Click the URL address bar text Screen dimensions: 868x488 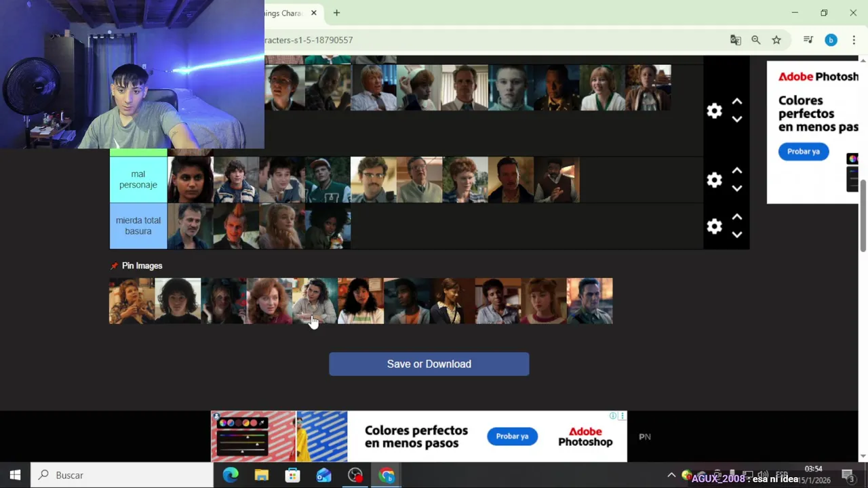click(x=309, y=40)
